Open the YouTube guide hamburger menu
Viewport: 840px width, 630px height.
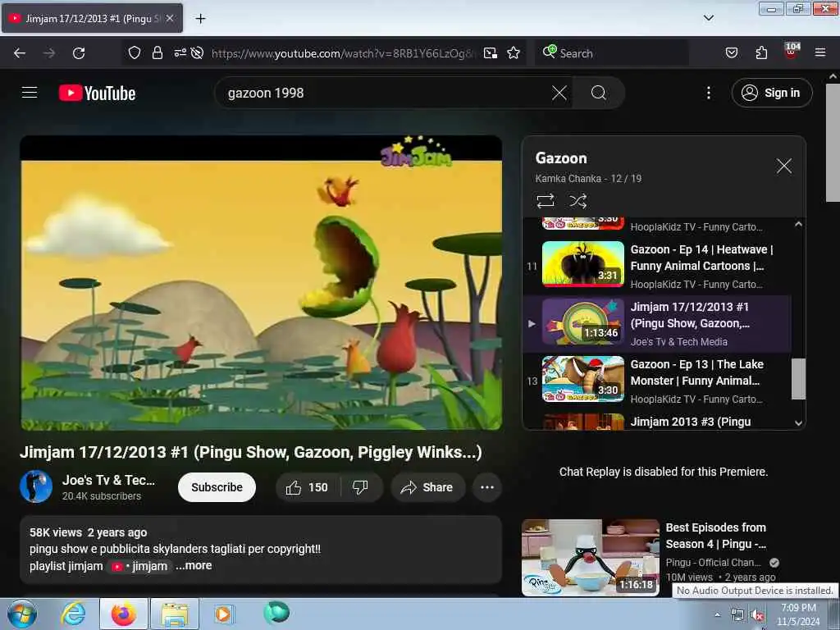pos(30,93)
